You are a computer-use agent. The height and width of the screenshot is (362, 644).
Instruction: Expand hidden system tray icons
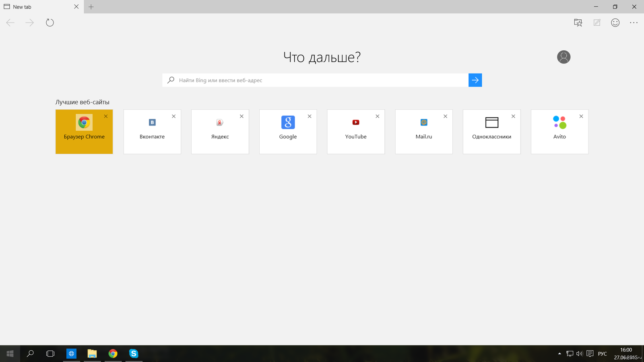coord(559,354)
